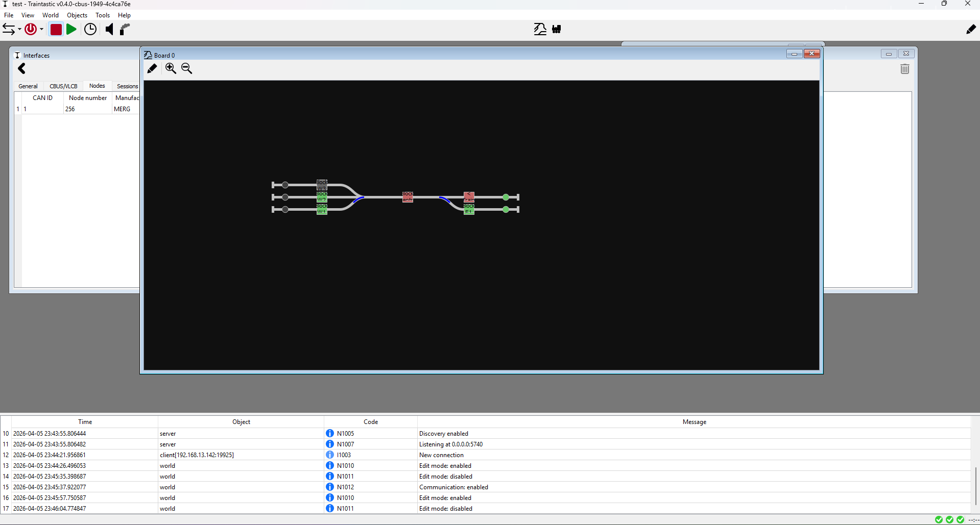Open the World menu
Viewport: 980px width, 525px height.
[50, 15]
